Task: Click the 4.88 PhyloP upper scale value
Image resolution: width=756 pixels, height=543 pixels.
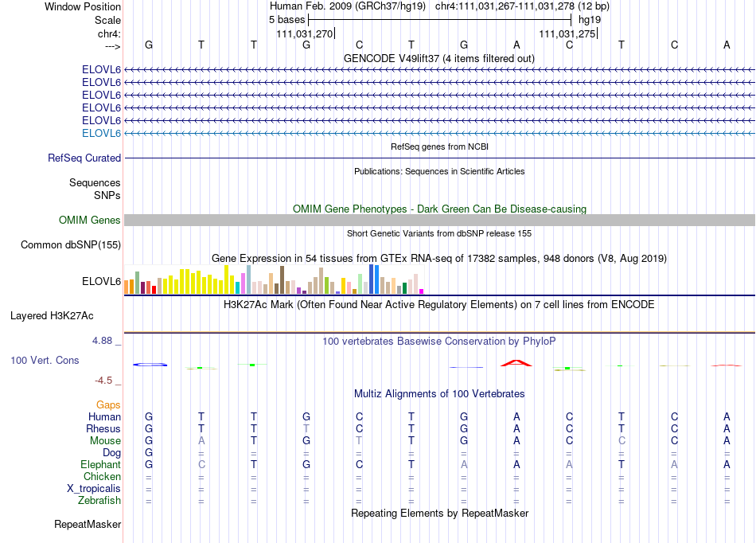Action: tap(102, 341)
